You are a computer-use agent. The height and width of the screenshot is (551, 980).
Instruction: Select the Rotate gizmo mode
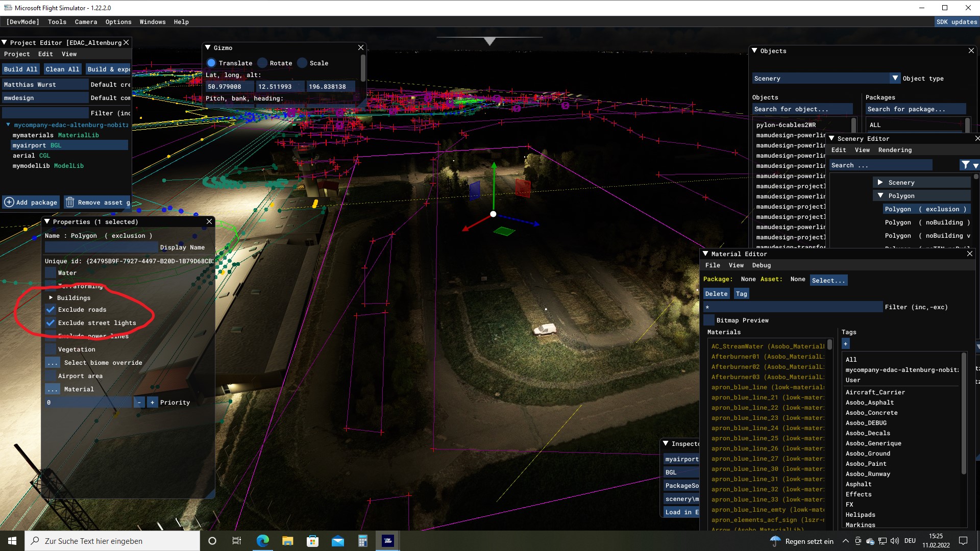[262, 63]
